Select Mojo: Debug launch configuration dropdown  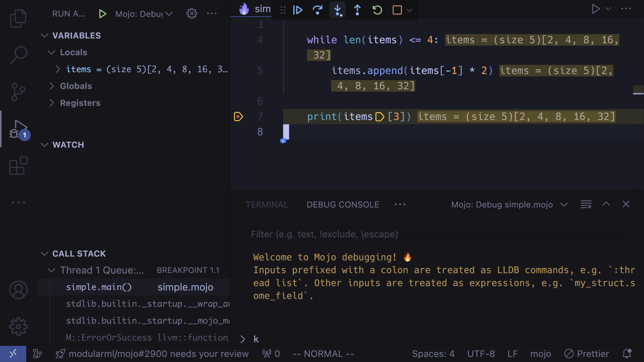(144, 14)
